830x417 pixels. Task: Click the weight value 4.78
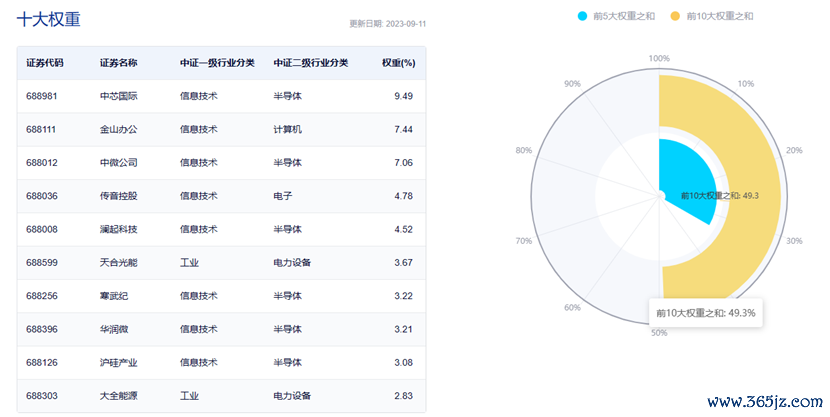click(403, 196)
